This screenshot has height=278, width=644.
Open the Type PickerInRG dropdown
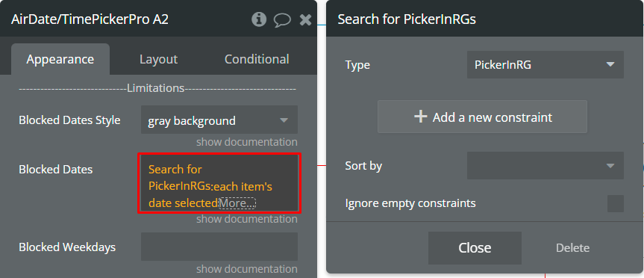[545, 64]
